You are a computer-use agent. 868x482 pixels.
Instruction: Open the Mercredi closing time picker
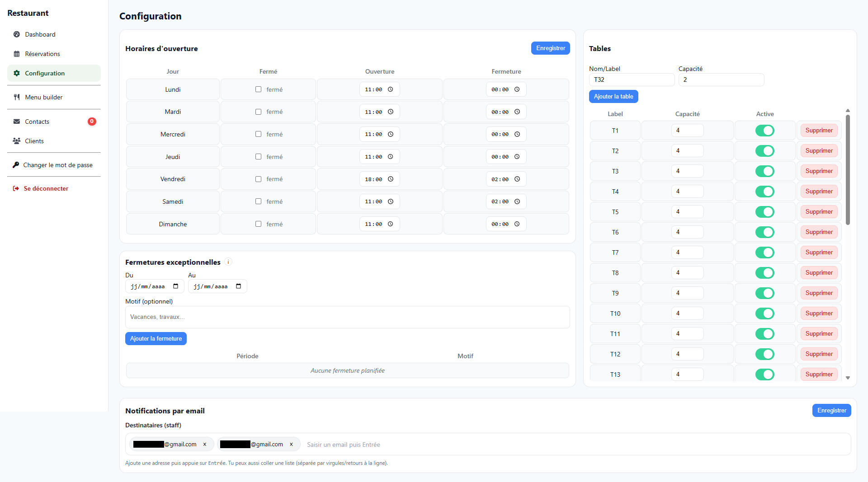(517, 134)
